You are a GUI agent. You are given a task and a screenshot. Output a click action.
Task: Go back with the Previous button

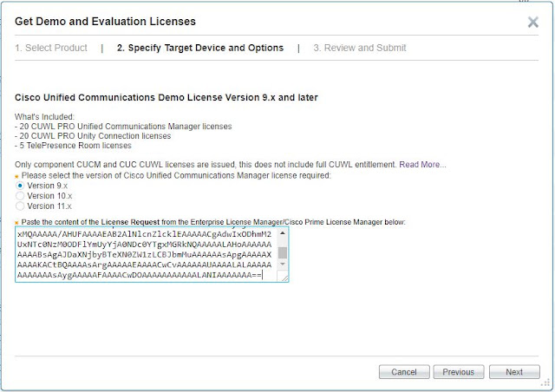pyautogui.click(x=459, y=372)
